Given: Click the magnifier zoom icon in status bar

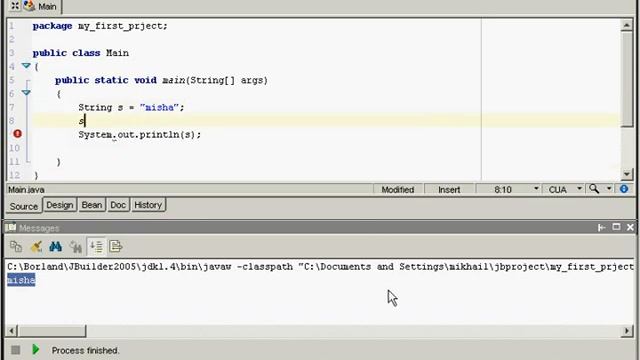Looking at the screenshot, I should coord(594,189).
